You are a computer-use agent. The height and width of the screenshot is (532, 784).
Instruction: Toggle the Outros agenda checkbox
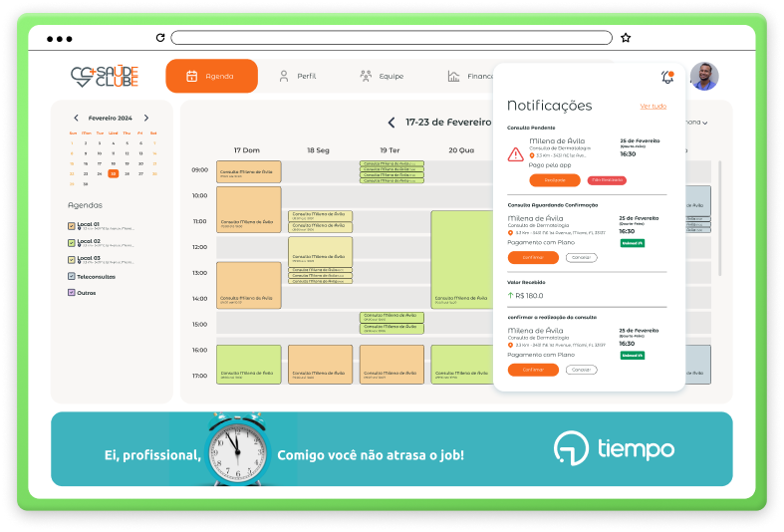[x=71, y=293]
